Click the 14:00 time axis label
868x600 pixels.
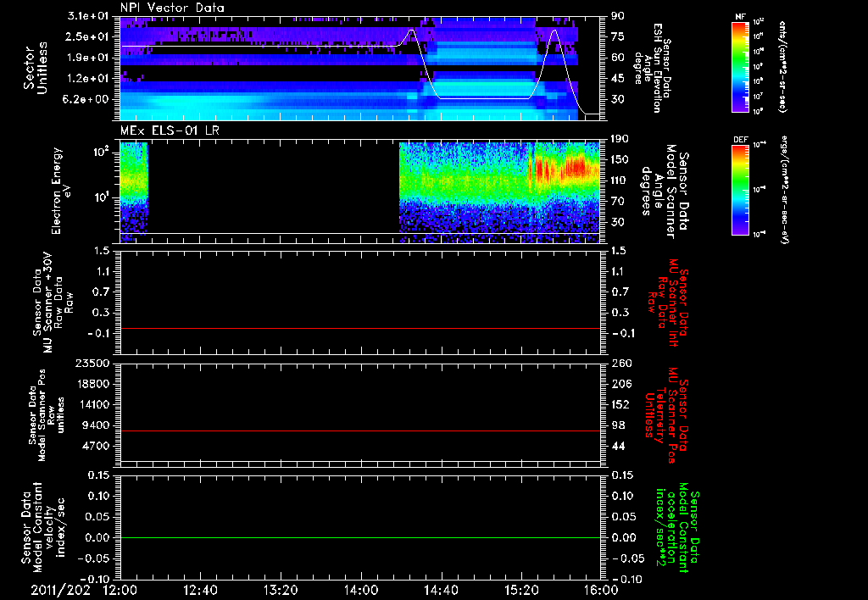tap(361, 590)
